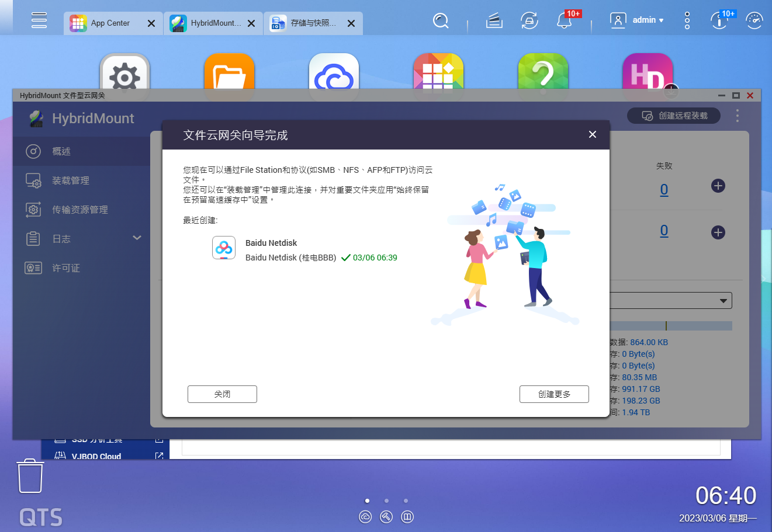The height and width of the screenshot is (532, 772).
Task: Select 传输资源管理 in the sidebar
Action: click(82, 210)
